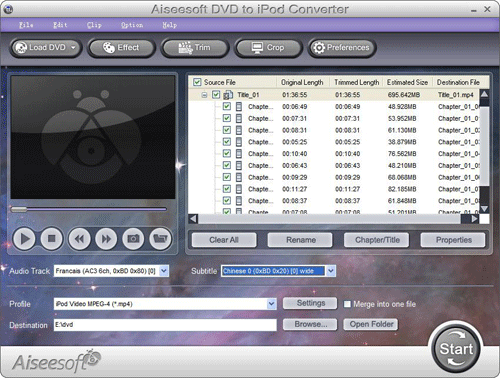Uncheck the Title_01 checkbox
The image size is (500, 378).
pyautogui.click(x=216, y=95)
